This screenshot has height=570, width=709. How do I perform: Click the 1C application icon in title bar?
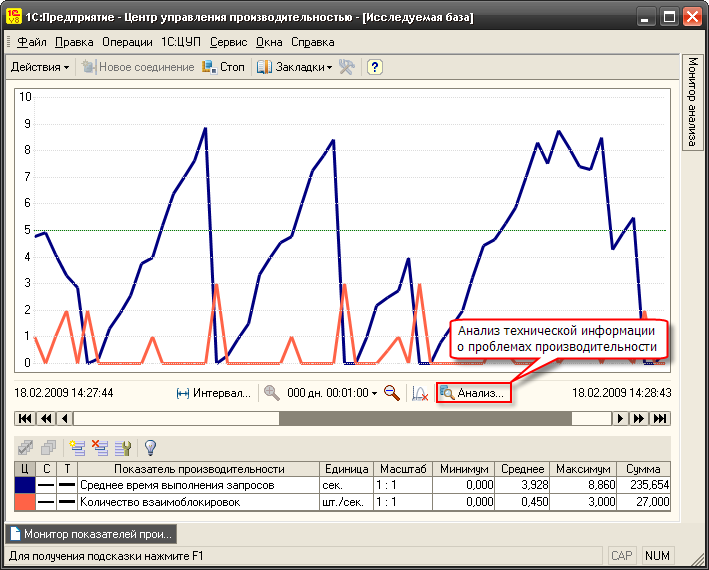click(x=14, y=16)
